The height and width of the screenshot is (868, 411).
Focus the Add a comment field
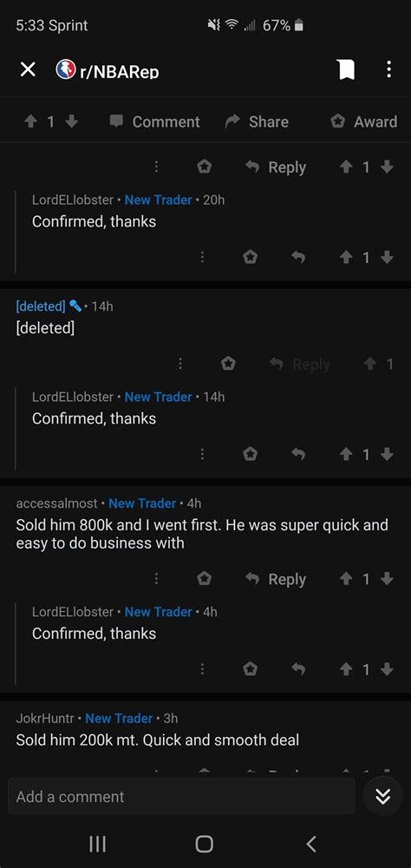click(x=181, y=796)
